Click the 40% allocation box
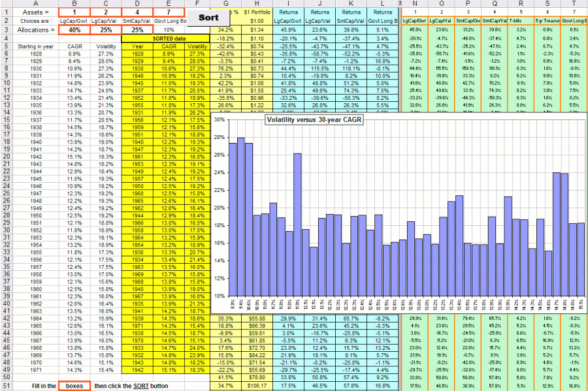This screenshot has width=588, height=391. pyautogui.click(x=74, y=30)
